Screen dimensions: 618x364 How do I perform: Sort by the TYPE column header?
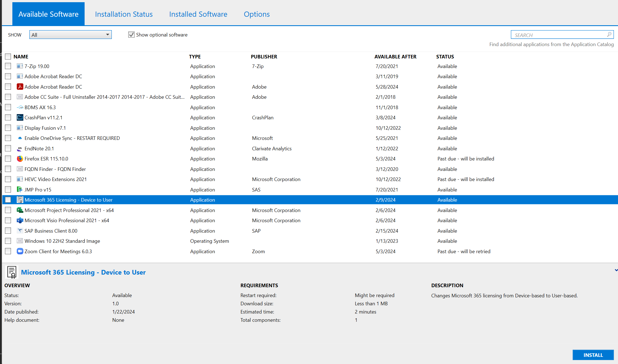point(195,57)
